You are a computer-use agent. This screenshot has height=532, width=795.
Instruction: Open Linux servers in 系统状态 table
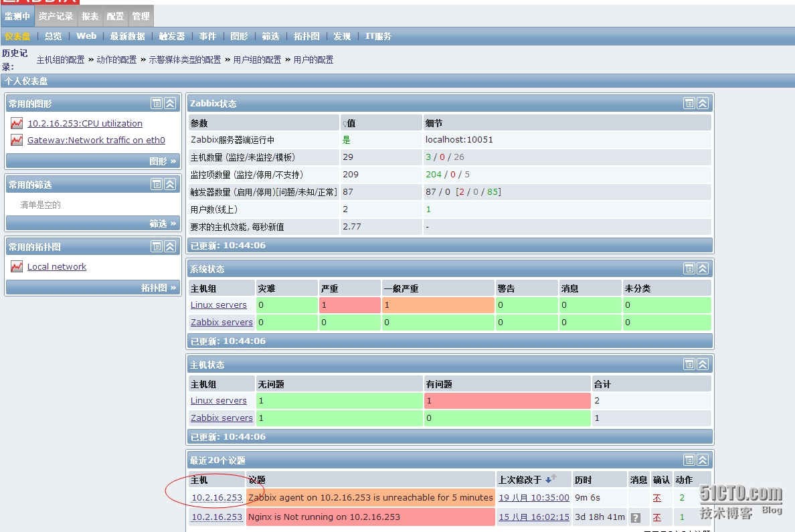219,304
